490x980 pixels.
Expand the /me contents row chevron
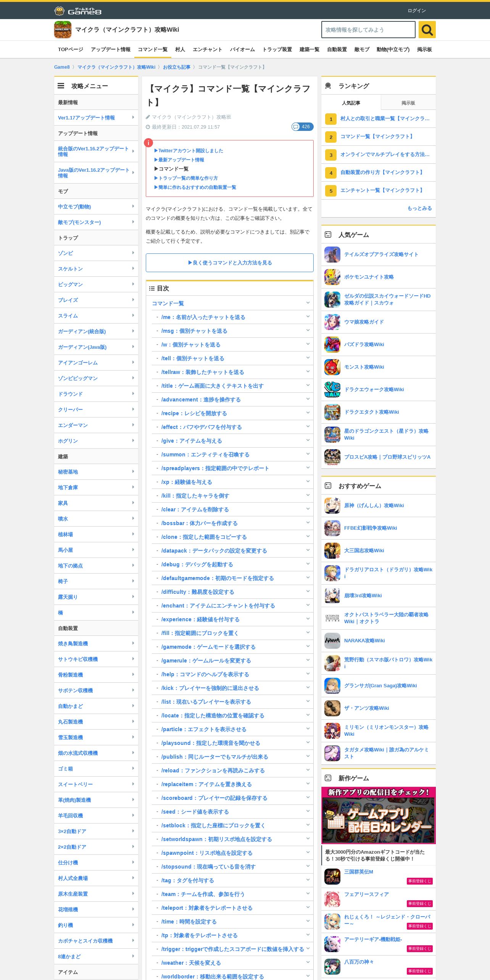pyautogui.click(x=308, y=317)
